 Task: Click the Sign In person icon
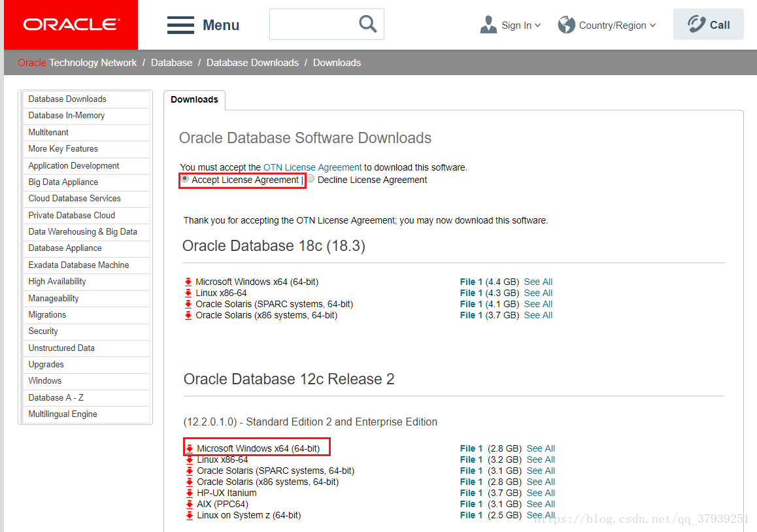[488, 25]
